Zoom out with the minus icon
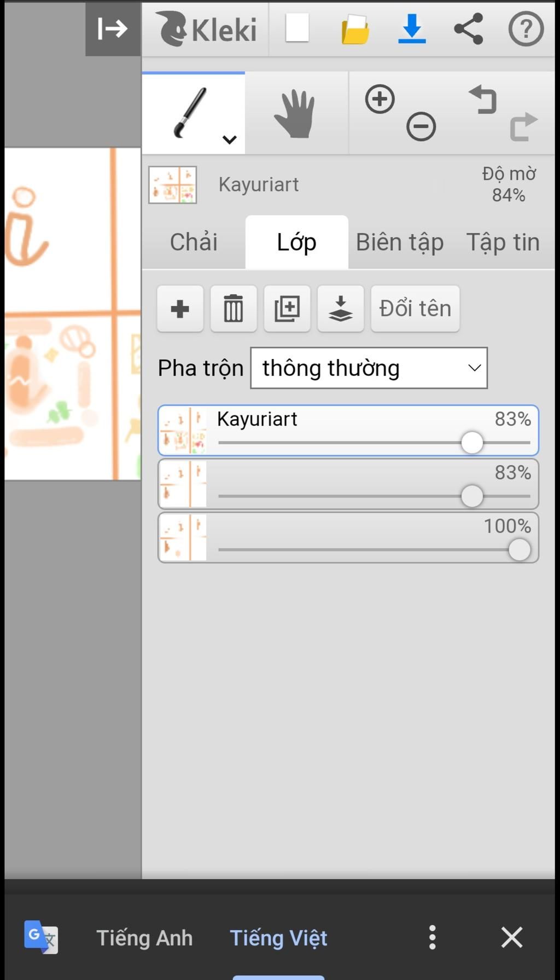 coord(421,127)
